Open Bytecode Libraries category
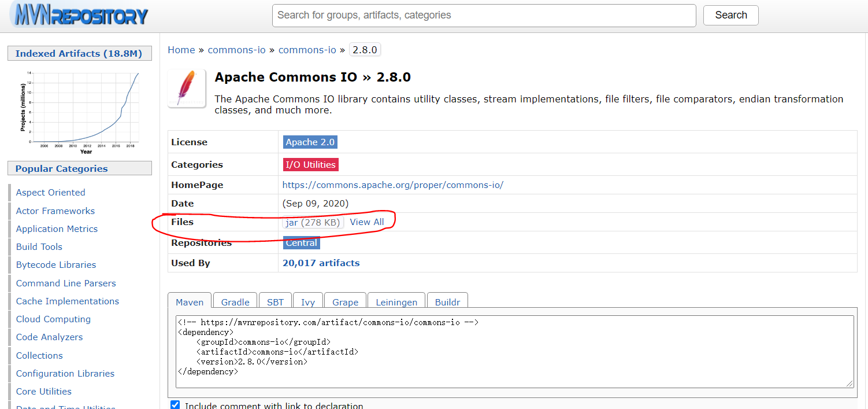868x409 pixels. [x=56, y=265]
